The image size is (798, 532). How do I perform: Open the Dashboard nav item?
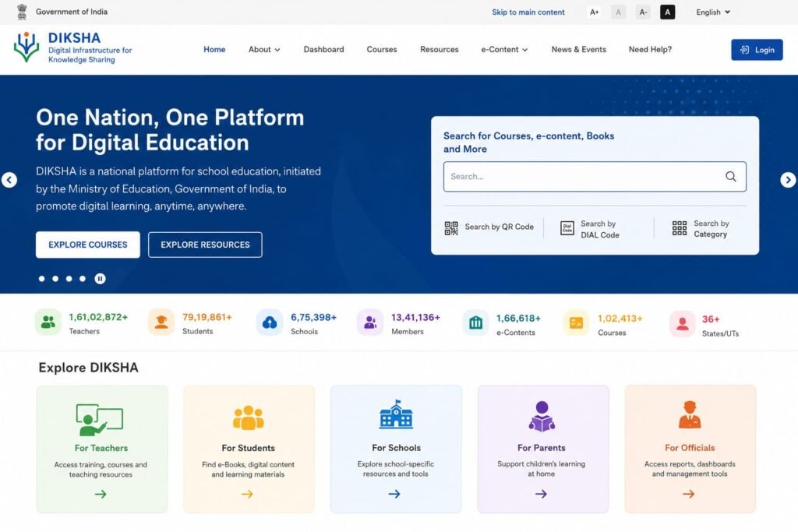[323, 49]
